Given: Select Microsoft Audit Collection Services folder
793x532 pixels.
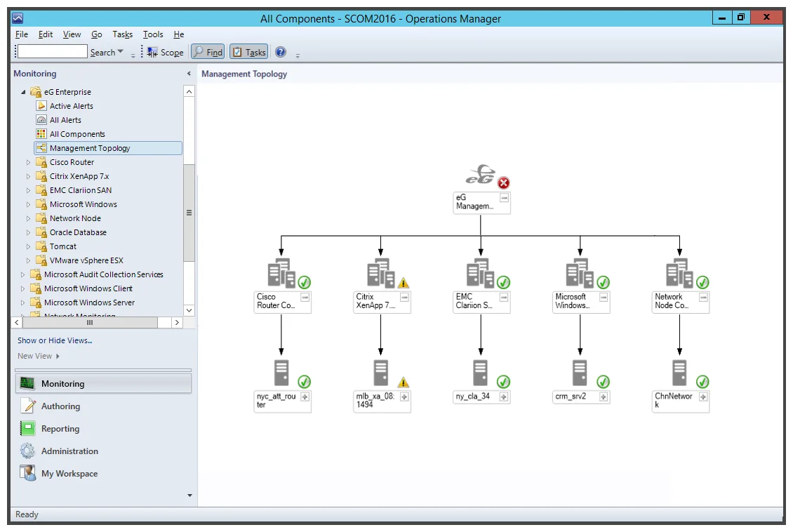Looking at the screenshot, I should 104,274.
